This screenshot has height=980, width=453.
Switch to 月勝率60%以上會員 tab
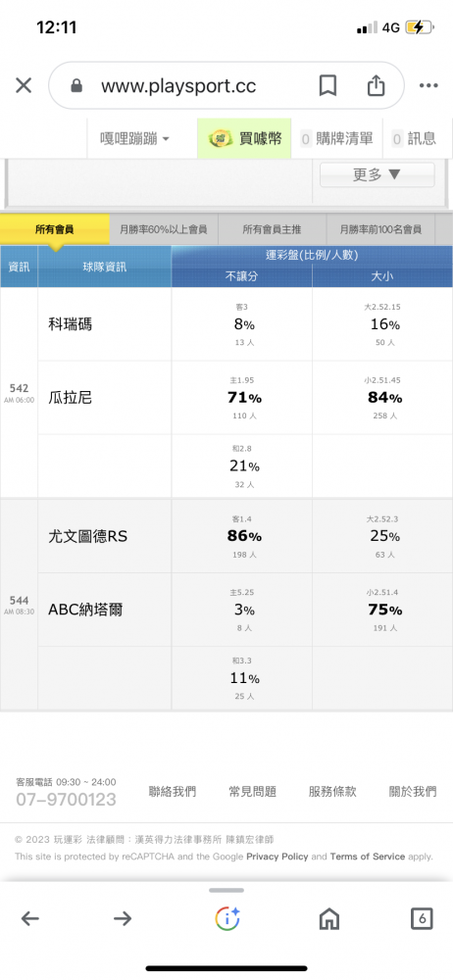pyautogui.click(x=164, y=229)
